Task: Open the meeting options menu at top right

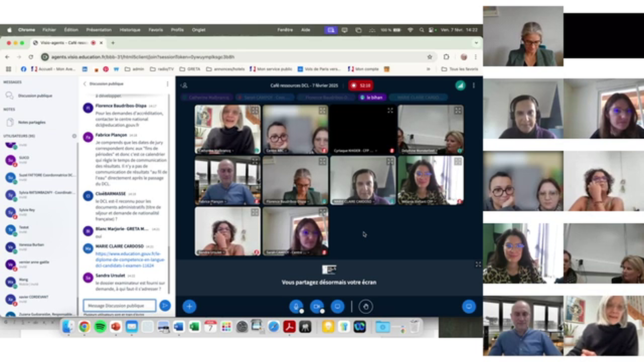Action: (x=473, y=85)
